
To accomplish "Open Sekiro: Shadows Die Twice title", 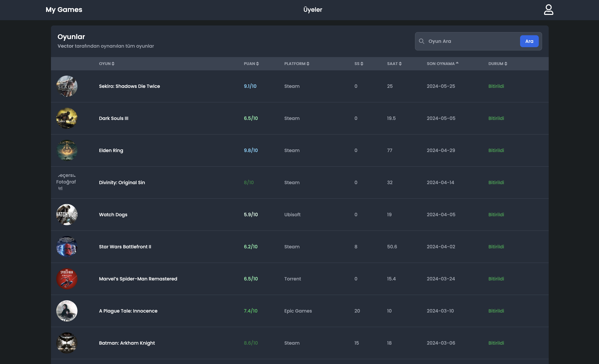I will coord(129,86).
